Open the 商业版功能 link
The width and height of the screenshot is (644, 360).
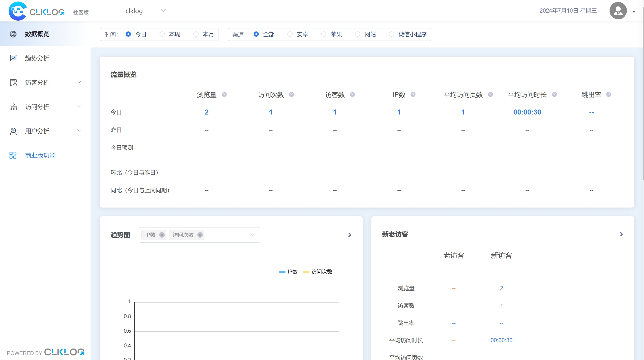tap(40, 155)
